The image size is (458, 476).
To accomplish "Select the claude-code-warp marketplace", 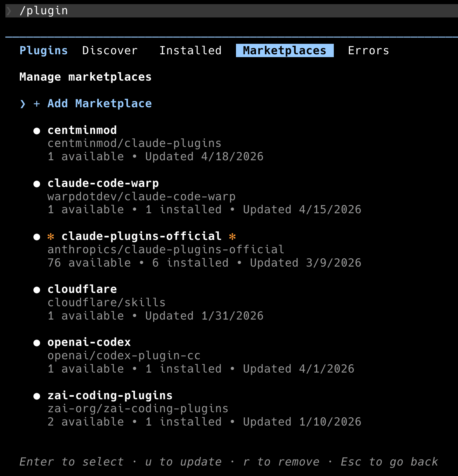I will point(103,183).
